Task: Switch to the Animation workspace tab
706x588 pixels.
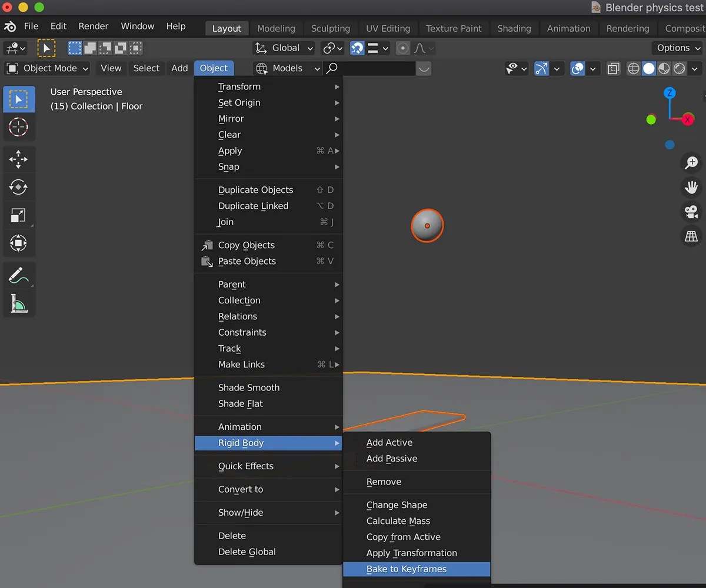Action: tap(569, 28)
